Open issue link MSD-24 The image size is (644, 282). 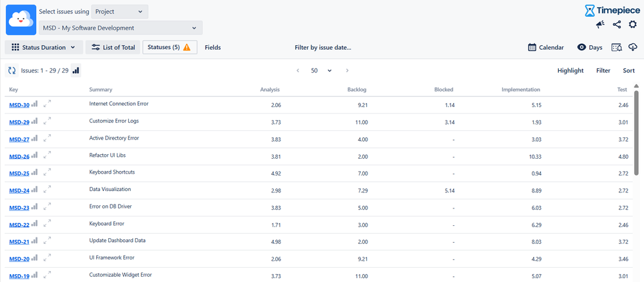pyautogui.click(x=19, y=190)
